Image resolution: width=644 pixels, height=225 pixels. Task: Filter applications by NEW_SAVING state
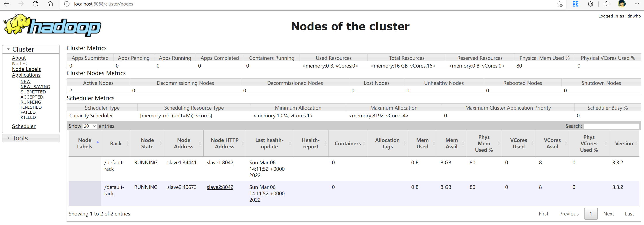click(x=35, y=87)
